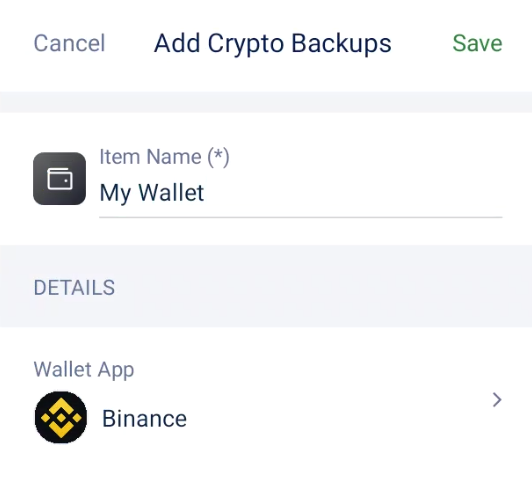Click the Wallet App label

(x=84, y=370)
